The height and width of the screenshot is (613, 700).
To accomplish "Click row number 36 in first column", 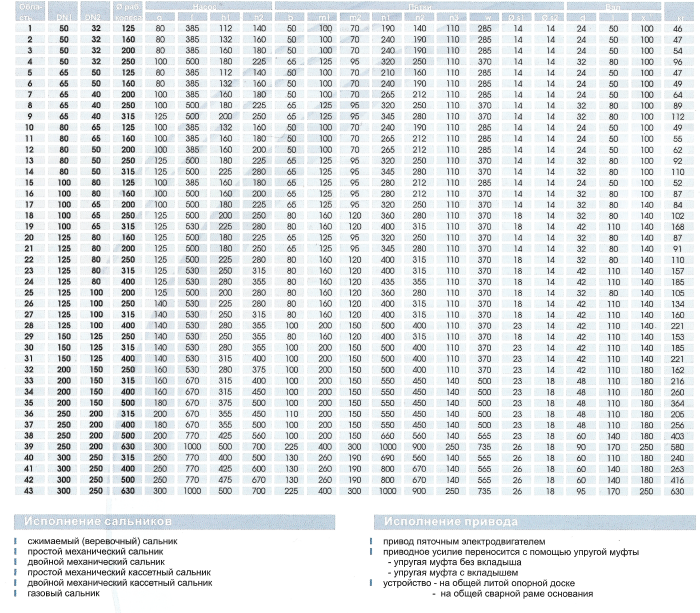I will click(29, 413).
